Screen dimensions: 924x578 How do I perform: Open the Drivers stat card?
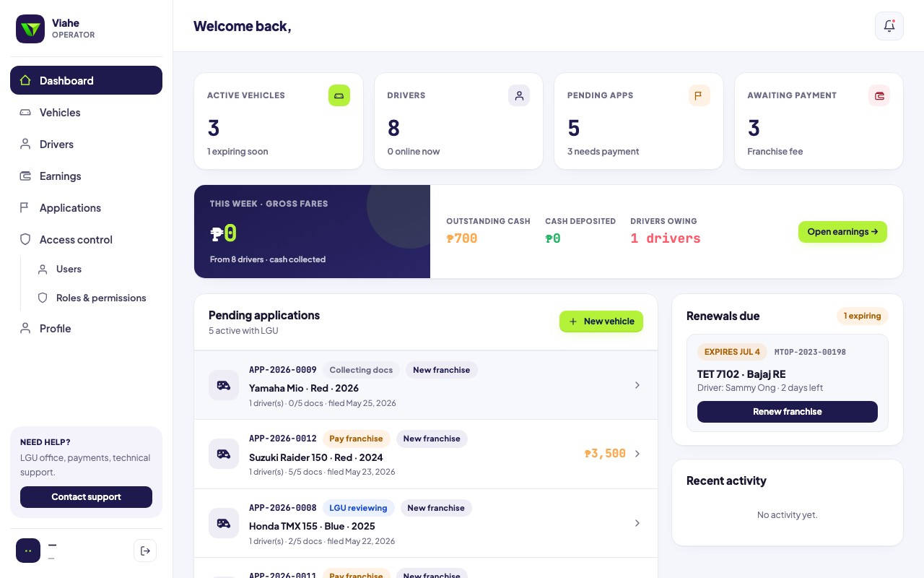coord(458,121)
